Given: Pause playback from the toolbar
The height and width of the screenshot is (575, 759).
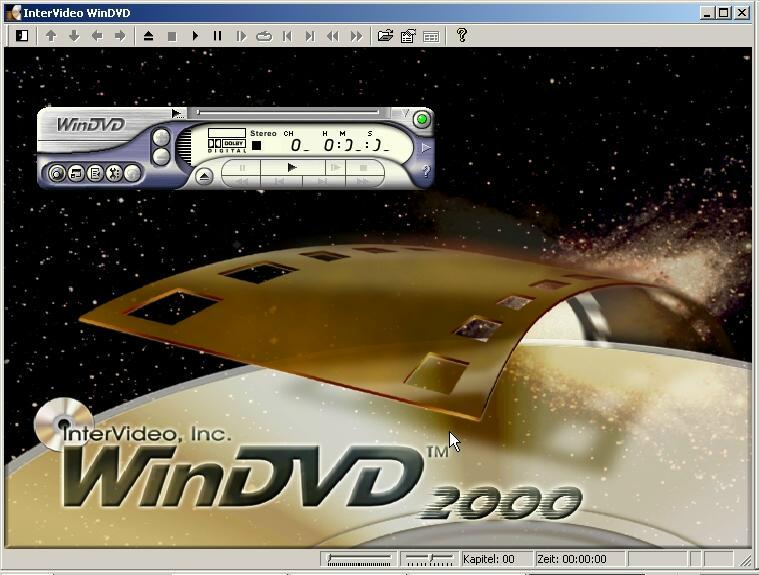Looking at the screenshot, I should pos(217,35).
